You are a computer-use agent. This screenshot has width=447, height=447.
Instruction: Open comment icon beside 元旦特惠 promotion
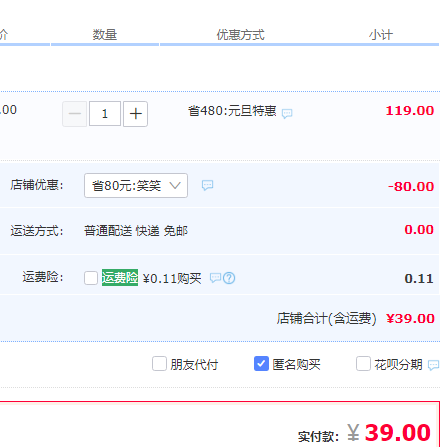pyautogui.click(x=287, y=114)
